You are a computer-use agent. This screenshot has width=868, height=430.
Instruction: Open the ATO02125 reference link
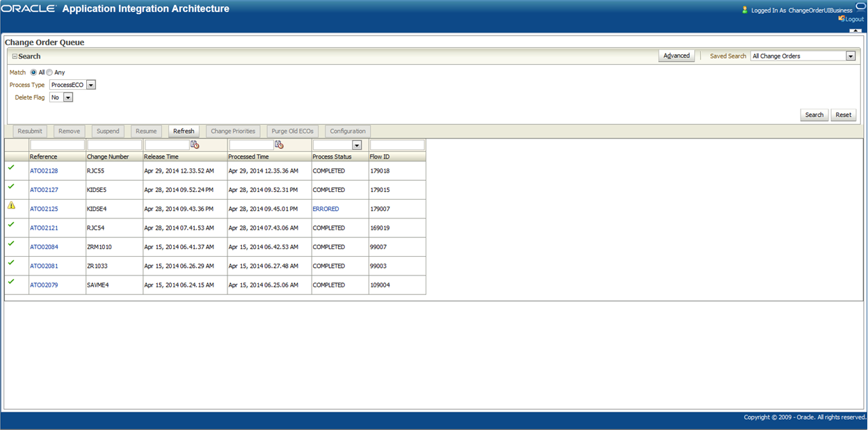point(44,209)
